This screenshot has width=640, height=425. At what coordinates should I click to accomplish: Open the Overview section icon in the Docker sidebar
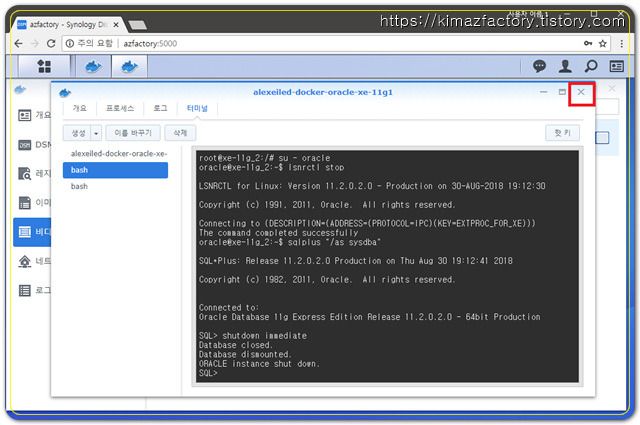click(24, 116)
